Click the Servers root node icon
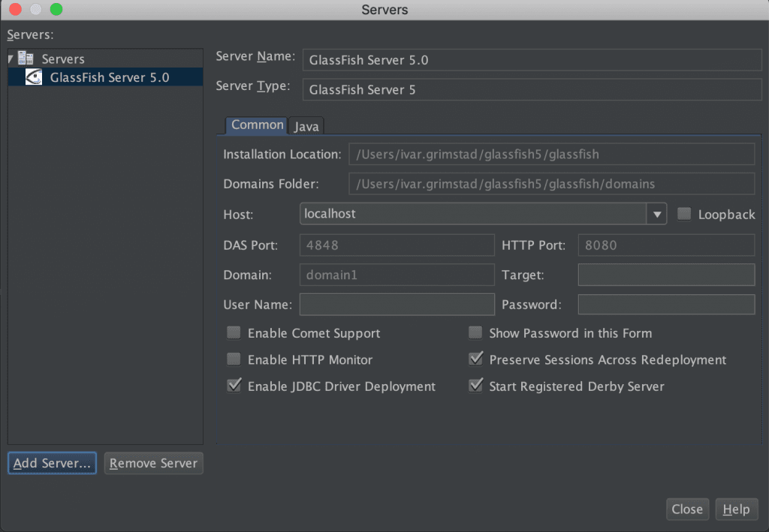This screenshot has height=532, width=769. click(x=24, y=58)
